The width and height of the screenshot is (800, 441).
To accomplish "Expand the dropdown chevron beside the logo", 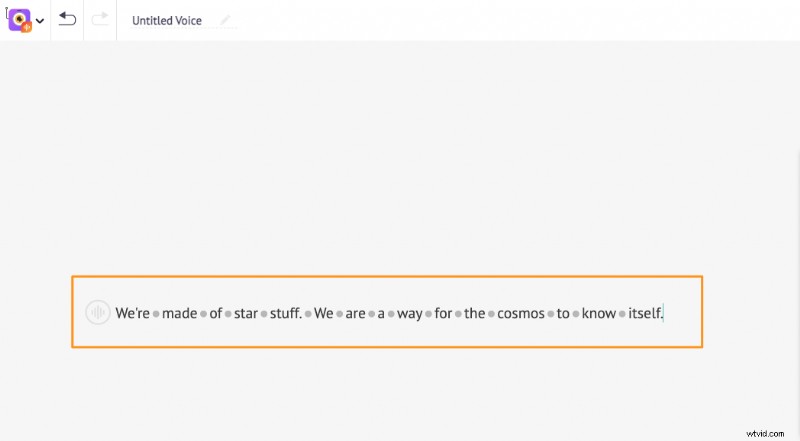I will click(x=40, y=21).
